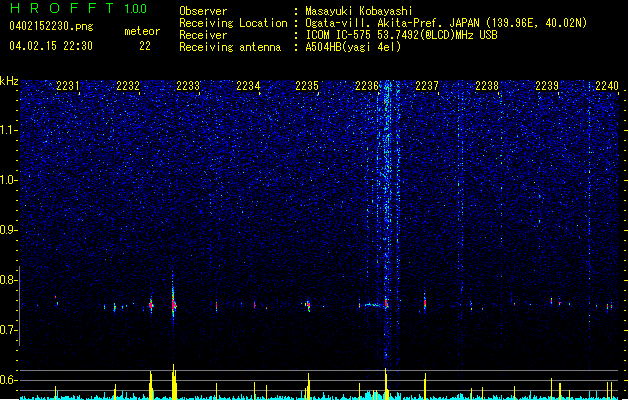Select the filename 0402152230.png
Image resolution: width=629 pixels, height=400 pixels.
(51, 26)
